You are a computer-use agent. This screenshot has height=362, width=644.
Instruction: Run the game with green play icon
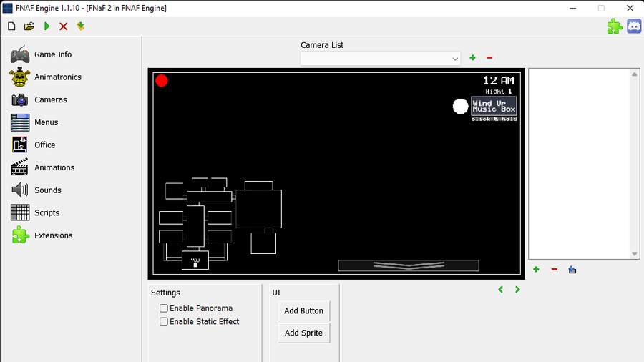[47, 26]
